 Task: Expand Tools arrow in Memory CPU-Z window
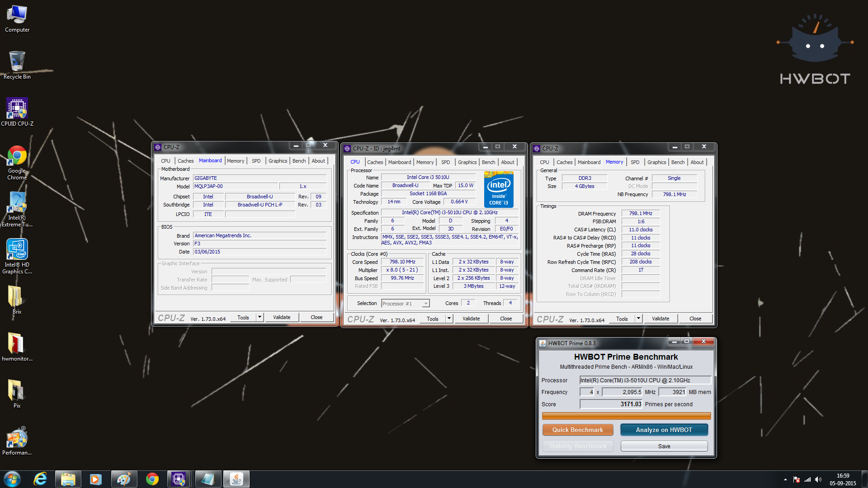639,319
